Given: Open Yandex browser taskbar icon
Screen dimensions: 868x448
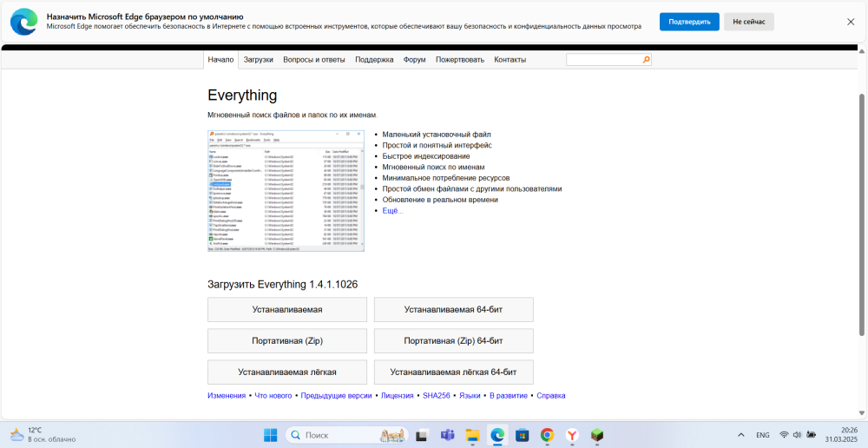Looking at the screenshot, I should click(572, 435).
